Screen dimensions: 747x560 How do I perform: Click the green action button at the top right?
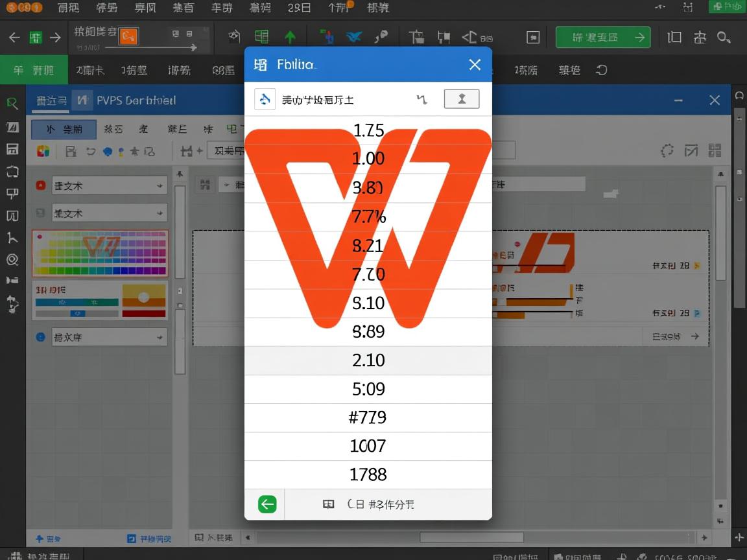point(603,37)
